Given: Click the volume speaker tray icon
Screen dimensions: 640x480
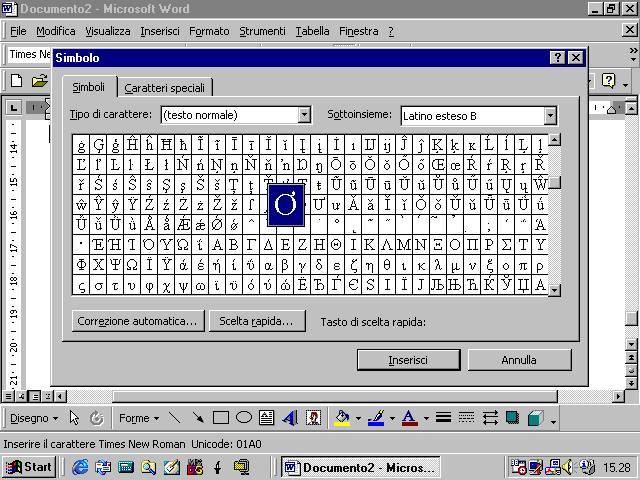Looking at the screenshot, I should pos(568,467).
